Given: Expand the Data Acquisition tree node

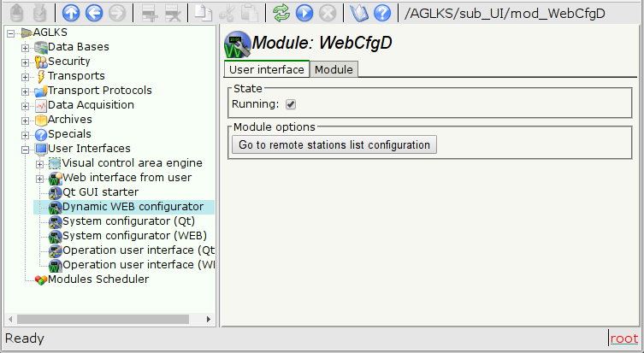Looking at the screenshot, I should coord(26,105).
